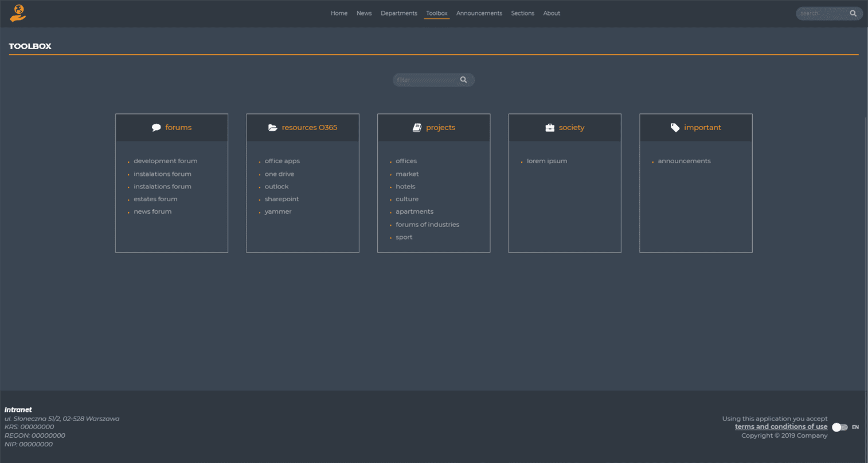Open sport project link

click(404, 237)
